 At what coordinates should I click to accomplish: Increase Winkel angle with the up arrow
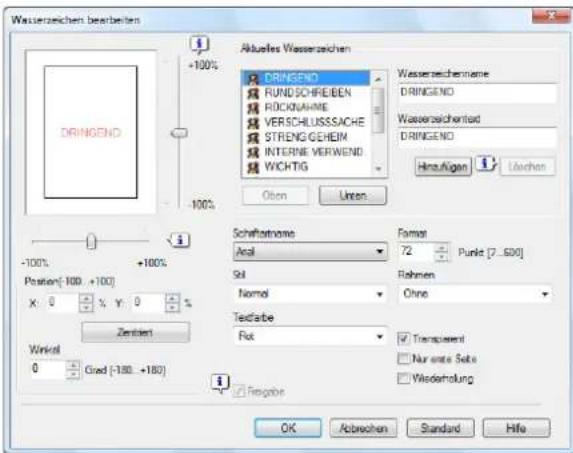coord(73,365)
